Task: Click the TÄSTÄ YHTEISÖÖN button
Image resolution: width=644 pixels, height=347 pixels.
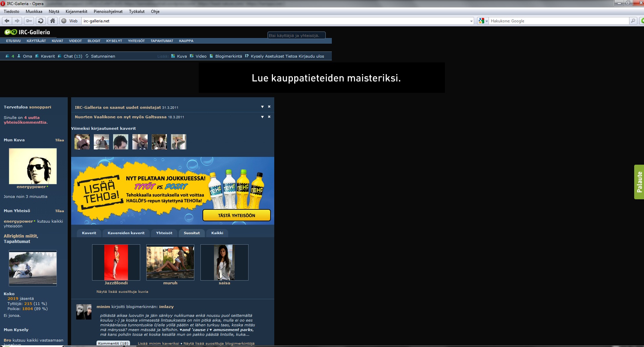Action: pyautogui.click(x=236, y=216)
